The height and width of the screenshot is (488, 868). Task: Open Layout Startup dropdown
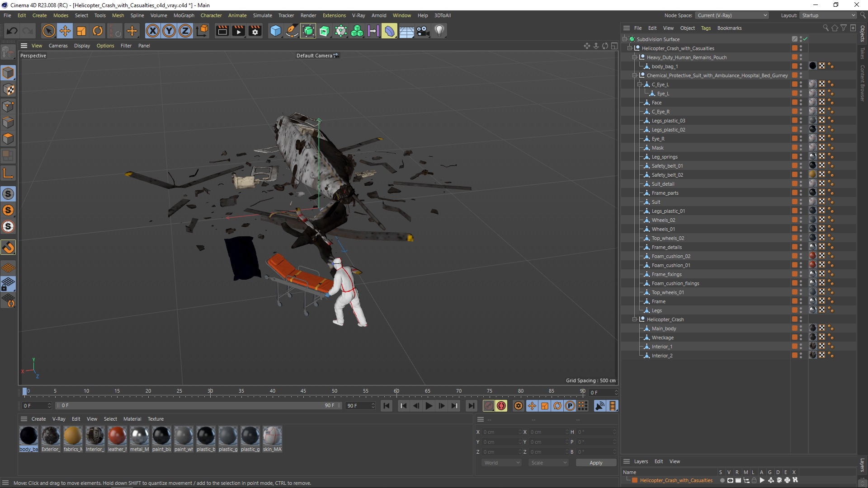[828, 15]
